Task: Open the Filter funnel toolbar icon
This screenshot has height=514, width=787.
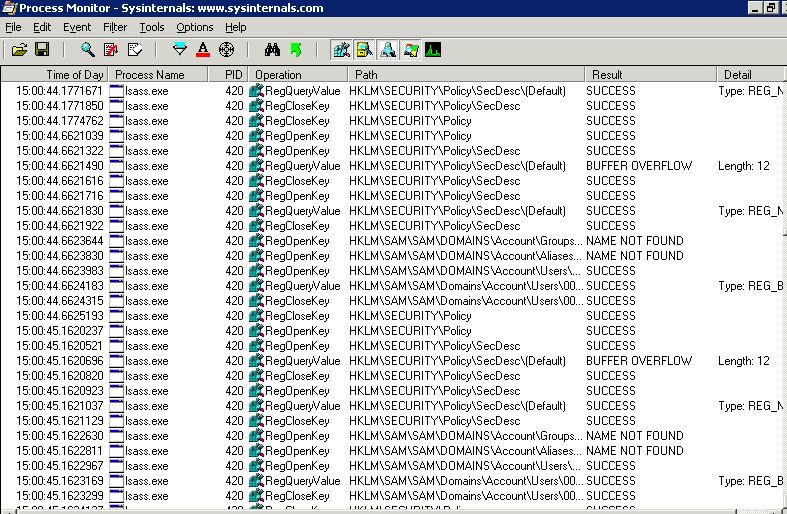Action: 180,50
